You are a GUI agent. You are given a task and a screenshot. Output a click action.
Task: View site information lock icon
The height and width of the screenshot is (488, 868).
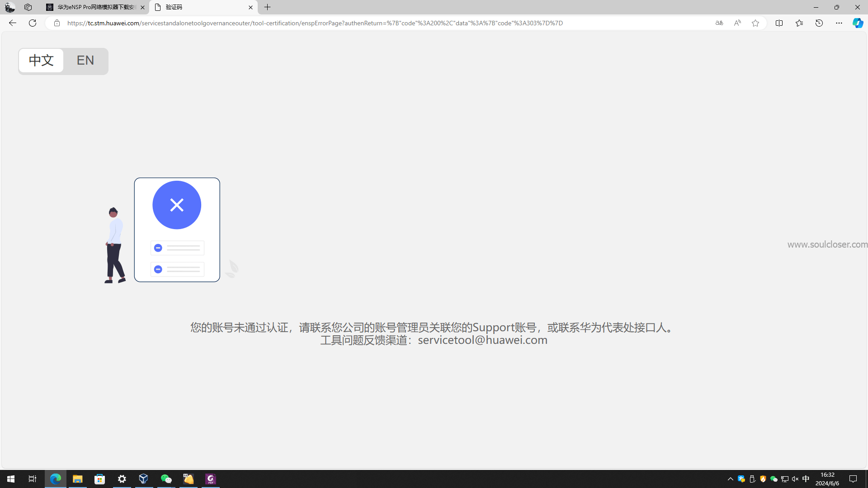point(57,23)
